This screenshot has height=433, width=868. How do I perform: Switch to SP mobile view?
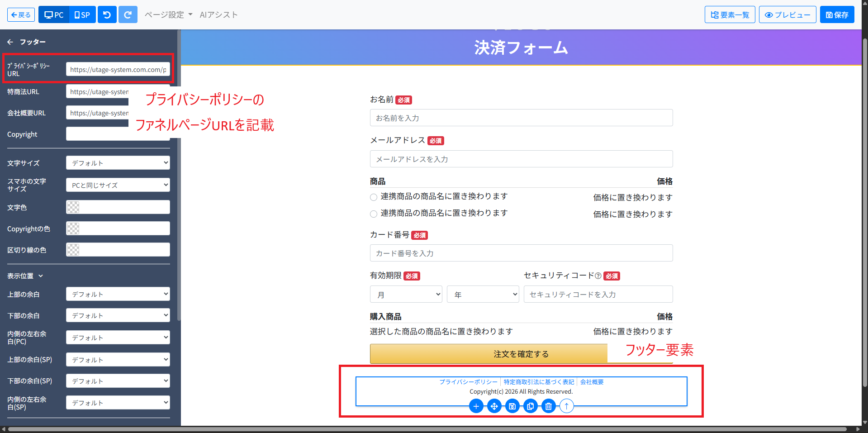point(82,15)
